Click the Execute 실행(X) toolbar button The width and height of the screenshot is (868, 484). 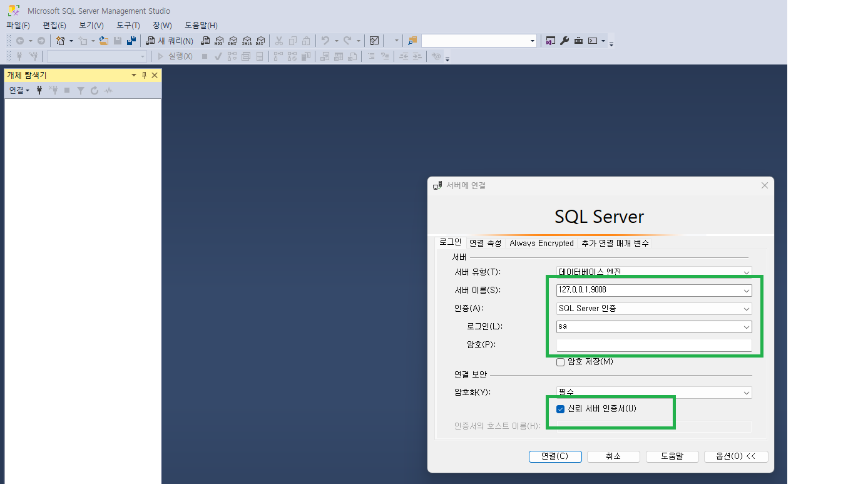175,56
